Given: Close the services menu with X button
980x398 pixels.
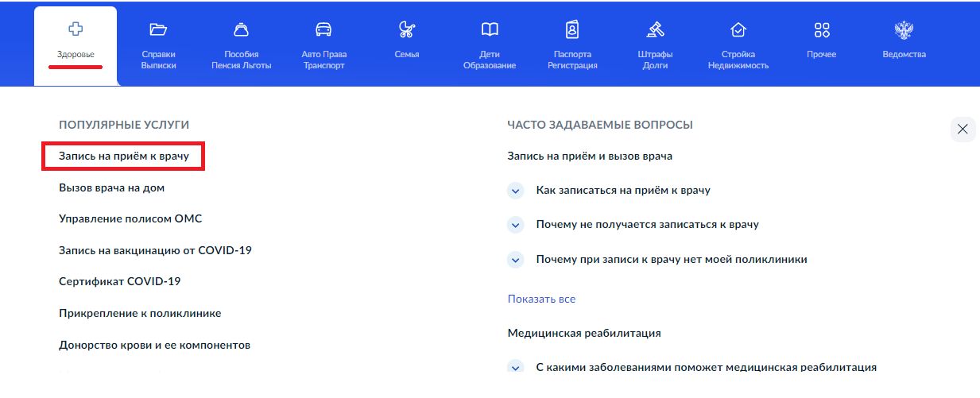Looking at the screenshot, I should 963,129.
